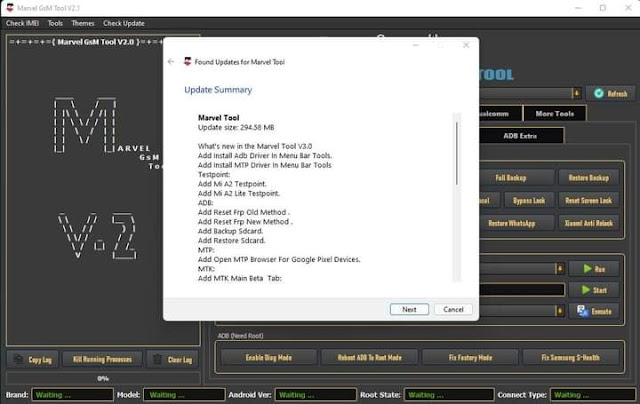This screenshot has height=404, width=640.
Task: Open the Themes menu
Action: click(x=83, y=23)
